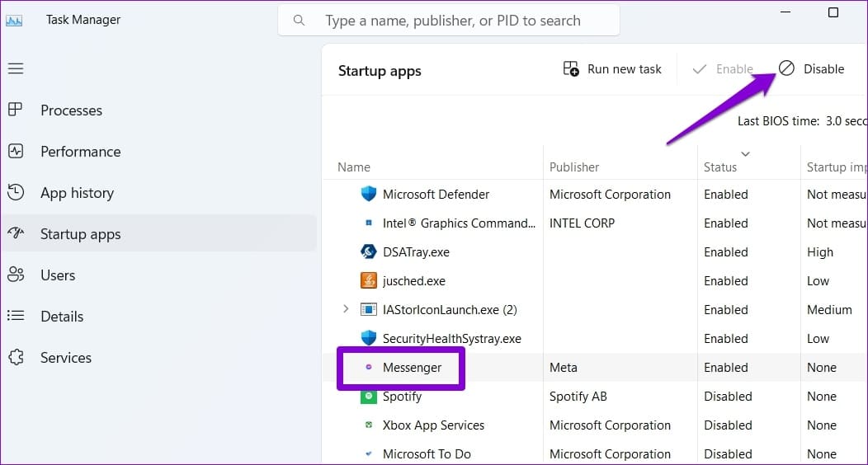Focus the name, publisher, or PID search box
This screenshot has width=868, height=465.
(448, 21)
